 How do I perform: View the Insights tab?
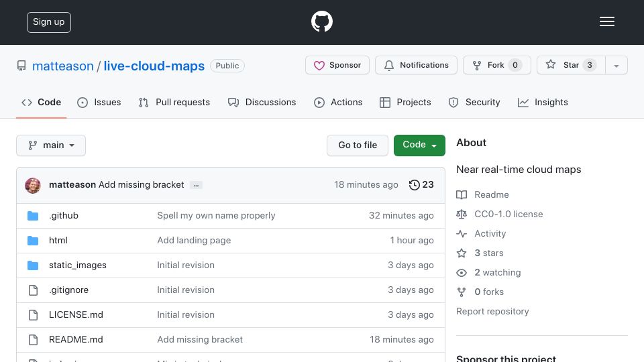[543, 102]
